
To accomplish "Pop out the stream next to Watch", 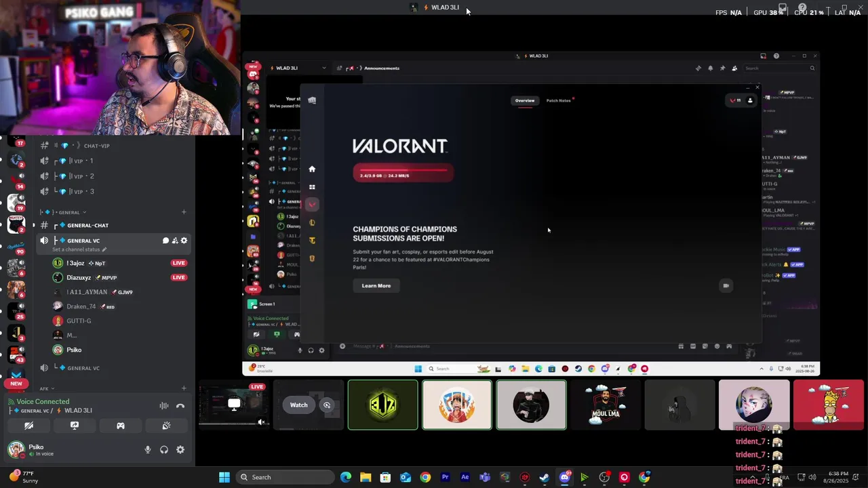I will tap(327, 405).
